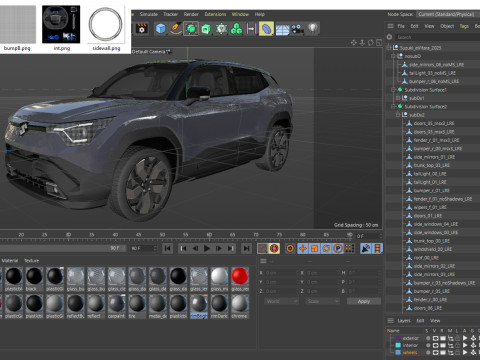
Task: Open the Tracker menu
Action: click(170, 14)
